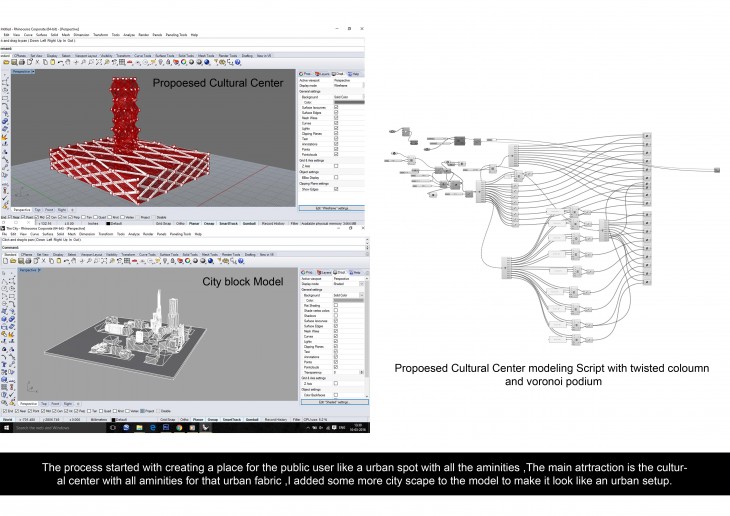Click the New file icon in the City window toolbar
The image size is (730, 516).
click(x=5, y=262)
